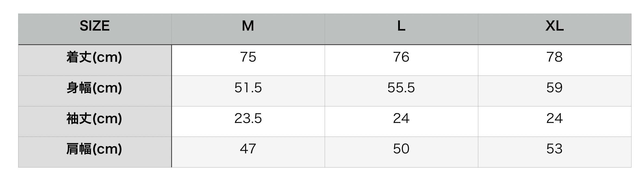
Task: Click the 身幅 value 55.5 cell
Action: point(401,88)
